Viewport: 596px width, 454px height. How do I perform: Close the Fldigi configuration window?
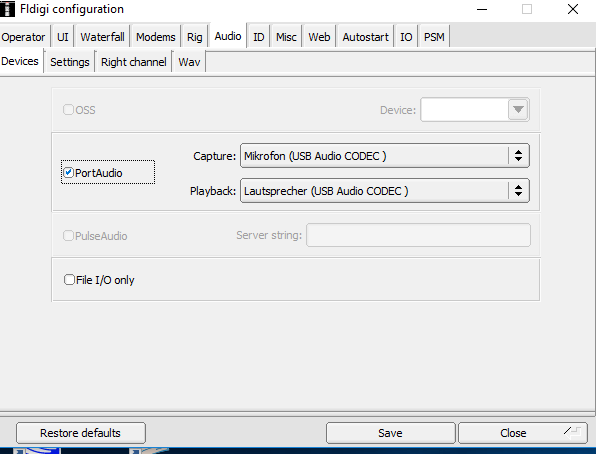(572, 9)
